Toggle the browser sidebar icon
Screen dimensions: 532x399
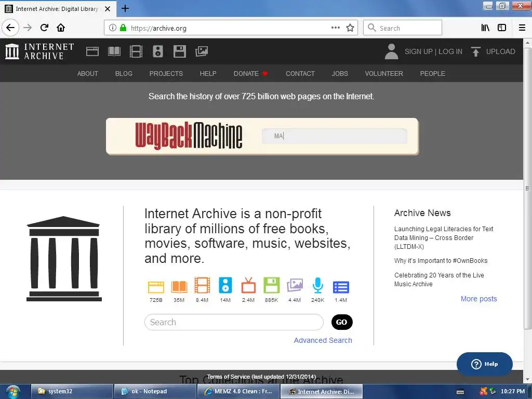(x=502, y=28)
